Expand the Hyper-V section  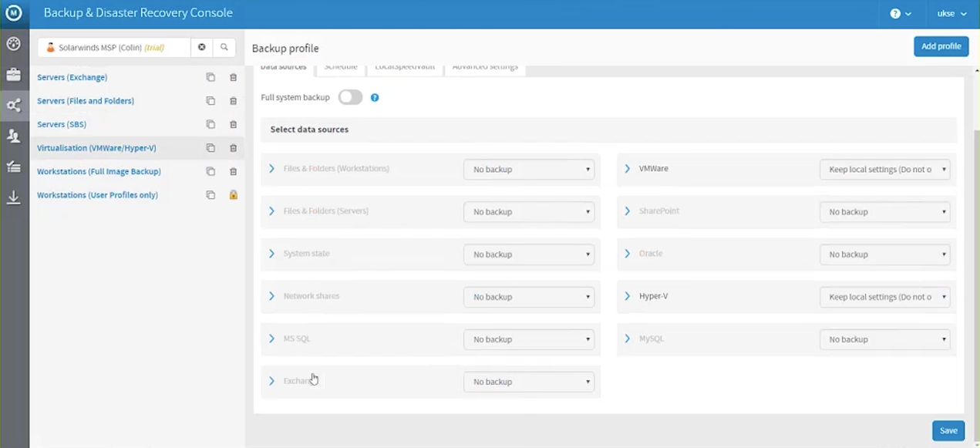coord(627,296)
